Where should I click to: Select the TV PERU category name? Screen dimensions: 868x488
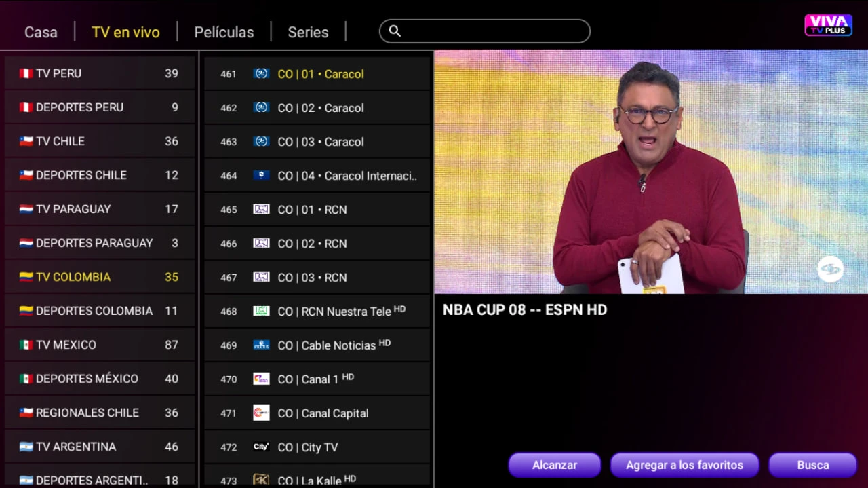[58, 73]
